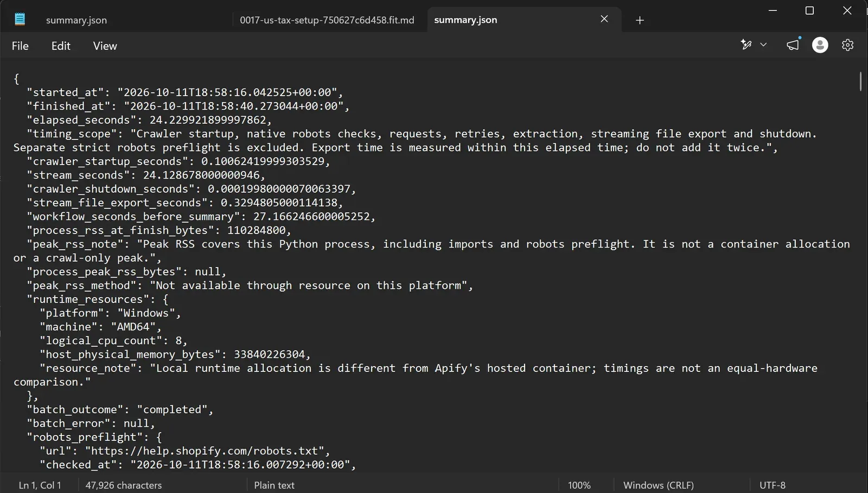Screen dimensions: 868x493
Task: Minimize the Notepad window
Action: 773,10
